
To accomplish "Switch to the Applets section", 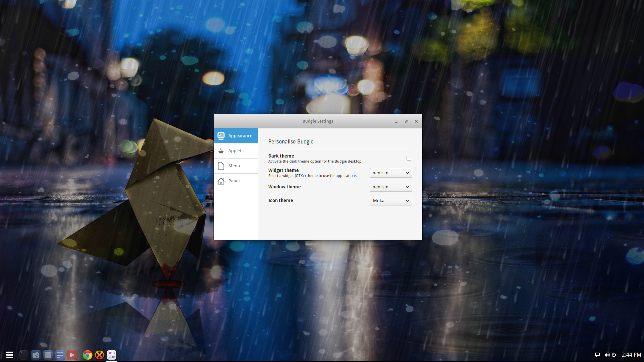I will pyautogui.click(x=236, y=151).
